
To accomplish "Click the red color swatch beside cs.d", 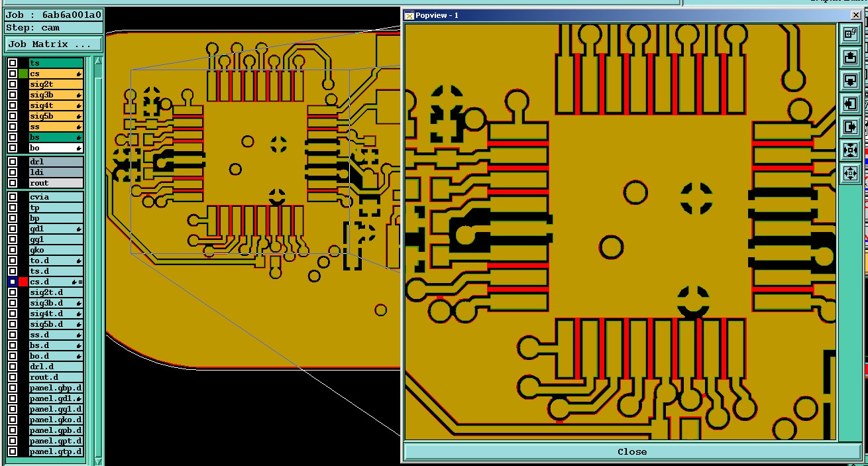I will tap(23, 282).
